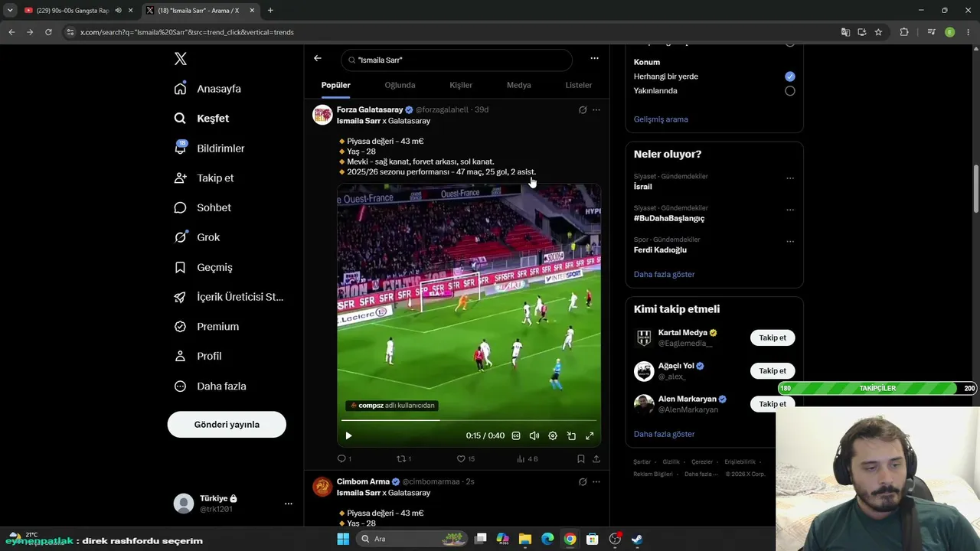Follow Kartal Medya with Takip et
This screenshot has height=551, width=980.
[773, 338]
